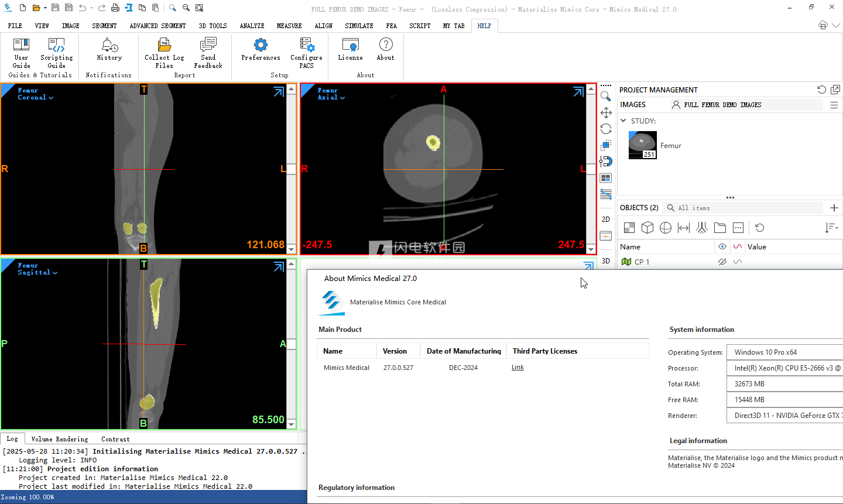Image resolution: width=843 pixels, height=504 pixels.
Task: Maximize the Axial viewport
Action: pyautogui.click(x=578, y=92)
